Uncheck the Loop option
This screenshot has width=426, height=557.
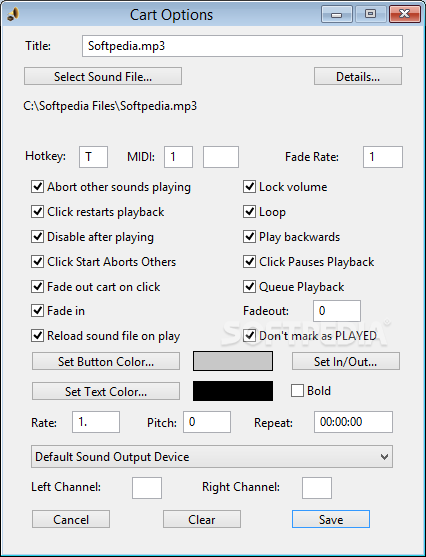click(x=249, y=212)
